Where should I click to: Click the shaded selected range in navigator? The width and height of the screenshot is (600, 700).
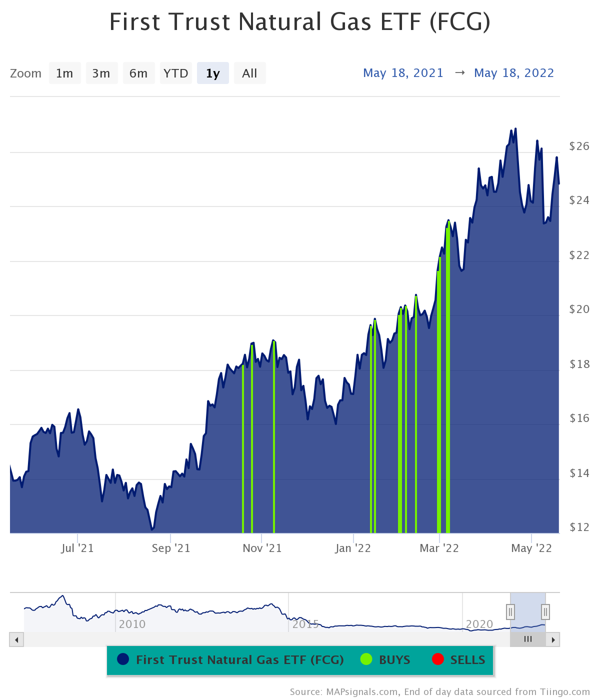[528, 611]
